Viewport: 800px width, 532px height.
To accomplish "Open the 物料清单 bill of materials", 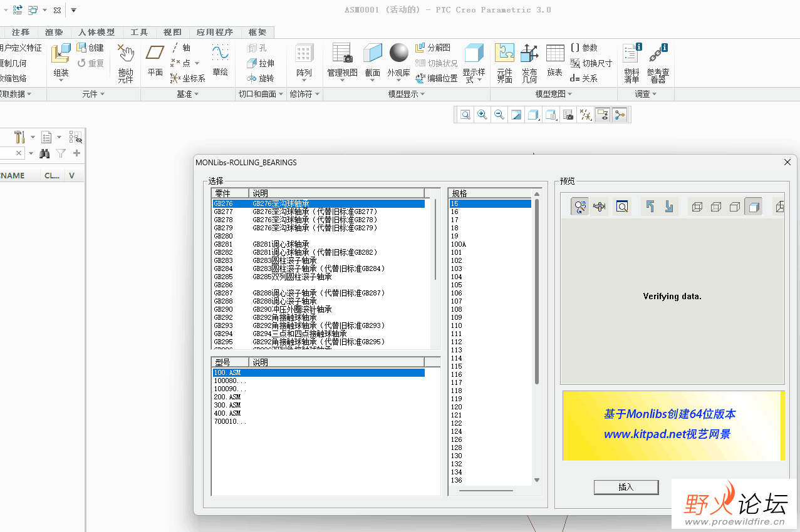I will point(632,63).
